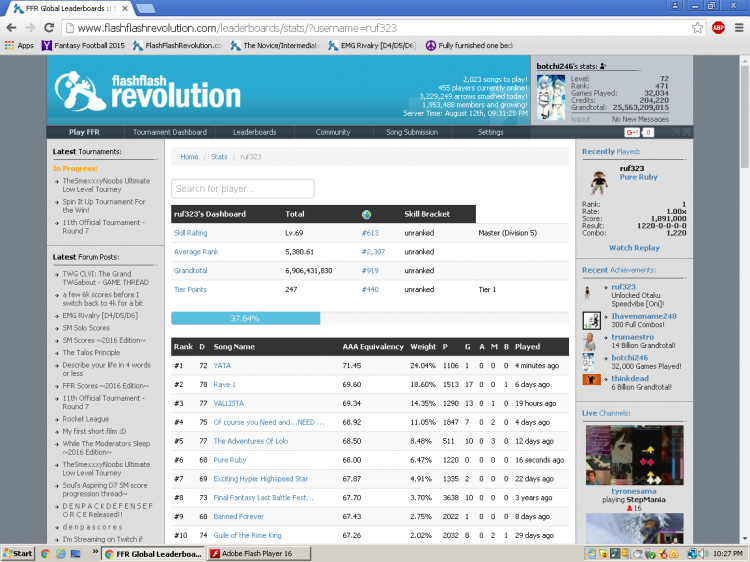The width and height of the screenshot is (750, 562).
Task: Open the Apps bookmarks shortcut
Action: 19,45
